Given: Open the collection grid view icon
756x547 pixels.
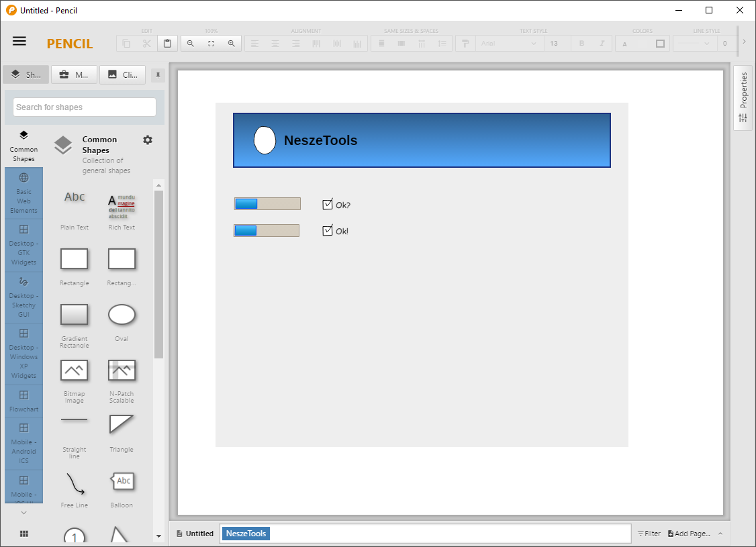Looking at the screenshot, I should [24, 534].
